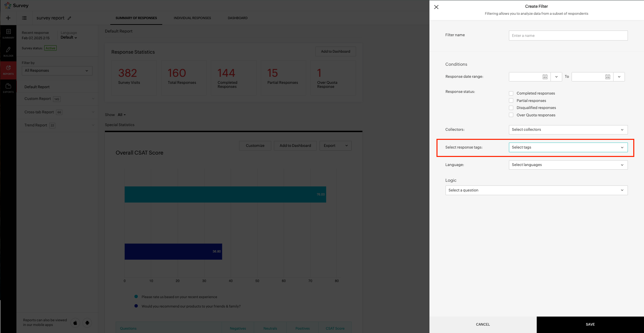Switch to the Individual Responses tab
The image size is (644, 333).
pos(192,18)
